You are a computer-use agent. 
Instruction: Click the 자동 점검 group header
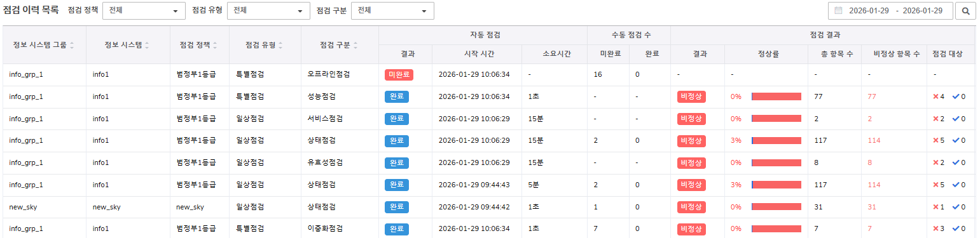[483, 35]
